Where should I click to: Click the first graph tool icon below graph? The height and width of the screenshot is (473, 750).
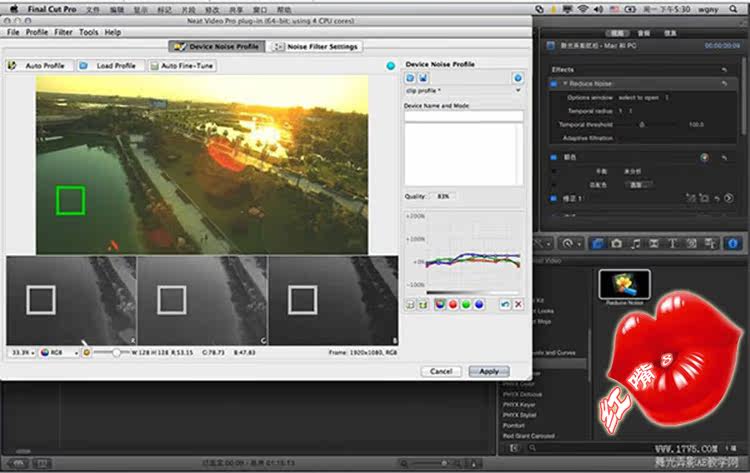click(x=410, y=304)
